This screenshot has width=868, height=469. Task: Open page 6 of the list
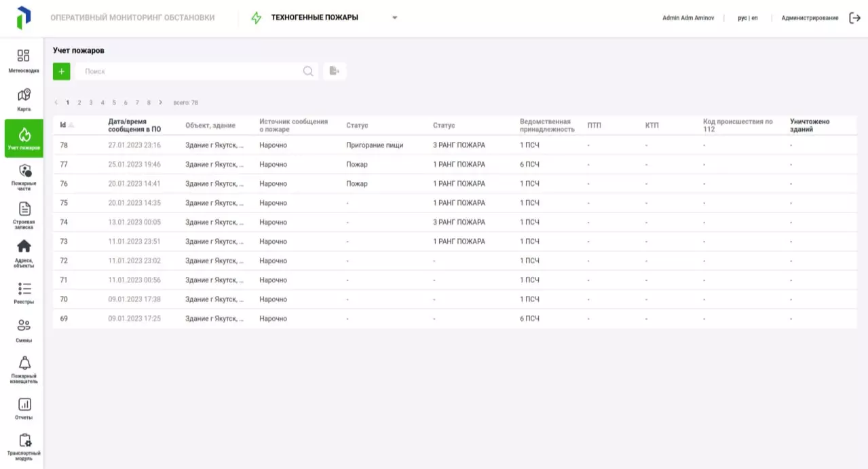click(x=126, y=102)
